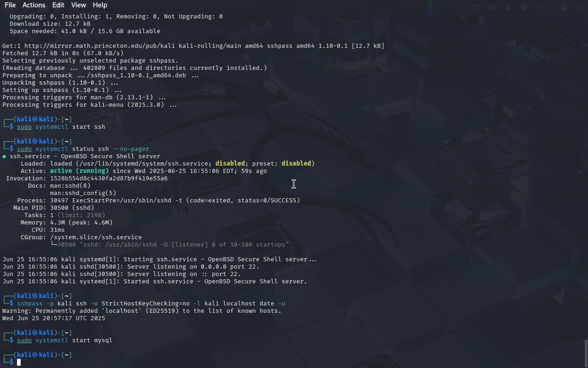Open the Actions menu
This screenshot has height=368, width=588.
tap(34, 5)
